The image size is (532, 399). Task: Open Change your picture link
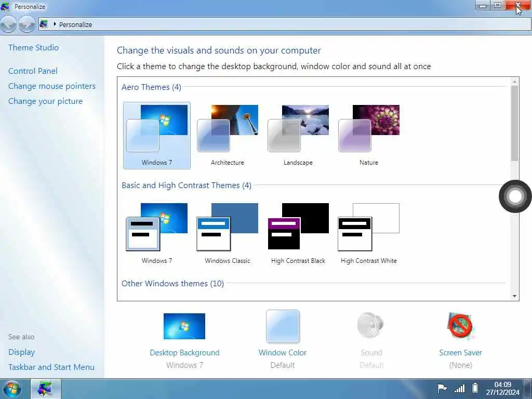click(46, 101)
